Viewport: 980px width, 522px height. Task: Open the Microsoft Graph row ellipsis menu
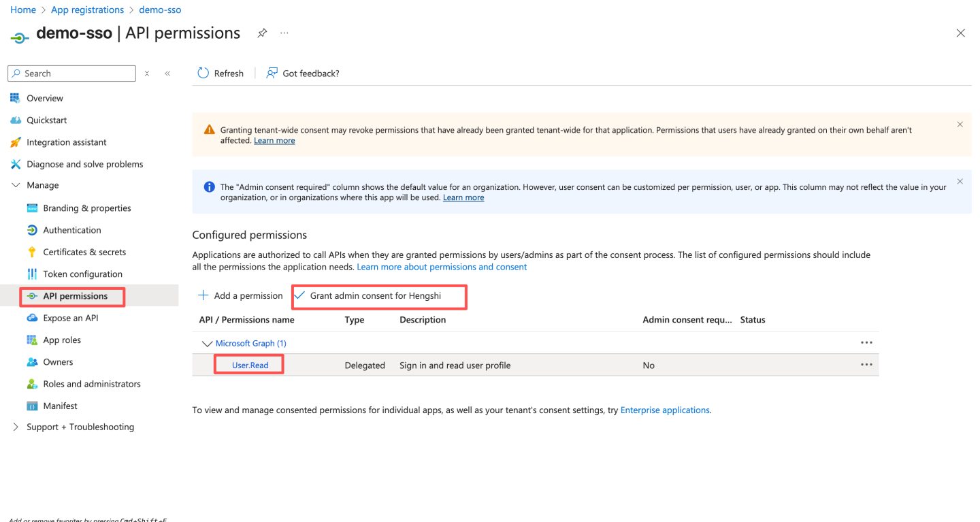[x=866, y=343]
